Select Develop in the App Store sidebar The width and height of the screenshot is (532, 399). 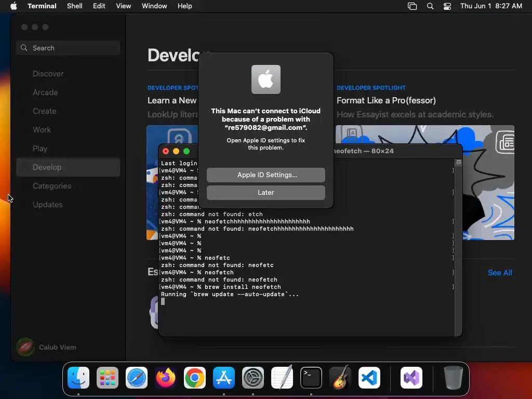point(68,167)
